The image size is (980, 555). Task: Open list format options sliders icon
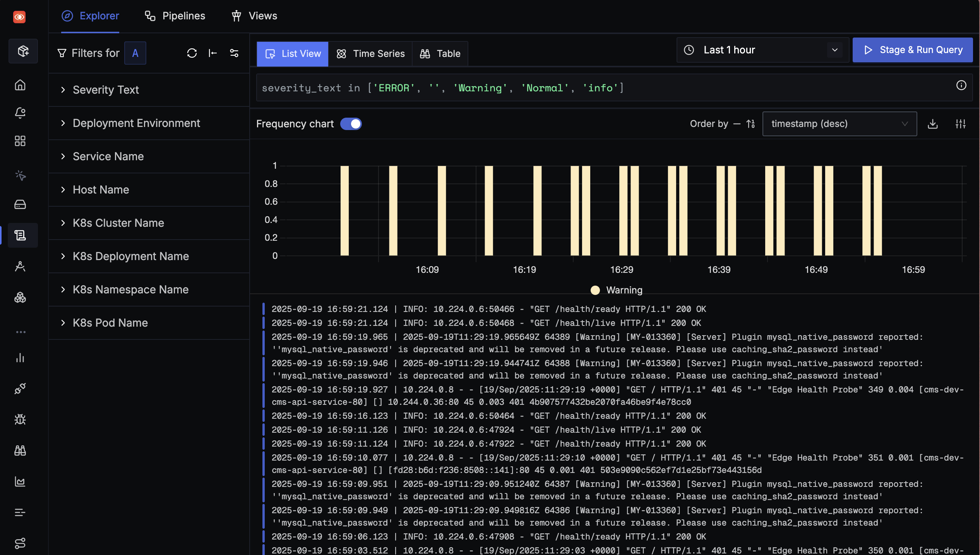[x=961, y=124]
